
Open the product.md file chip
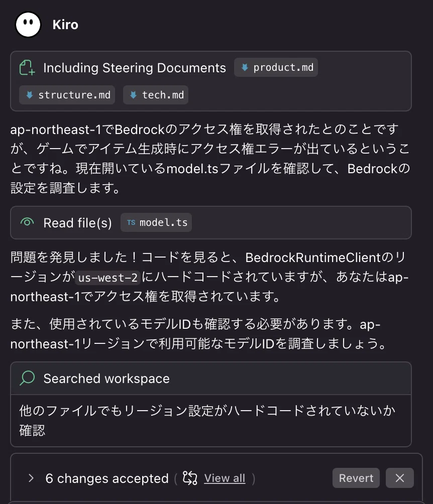click(x=276, y=67)
